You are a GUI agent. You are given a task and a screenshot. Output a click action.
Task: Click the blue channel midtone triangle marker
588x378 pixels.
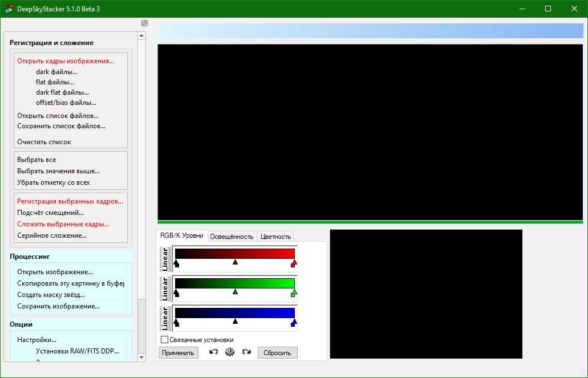(235, 321)
